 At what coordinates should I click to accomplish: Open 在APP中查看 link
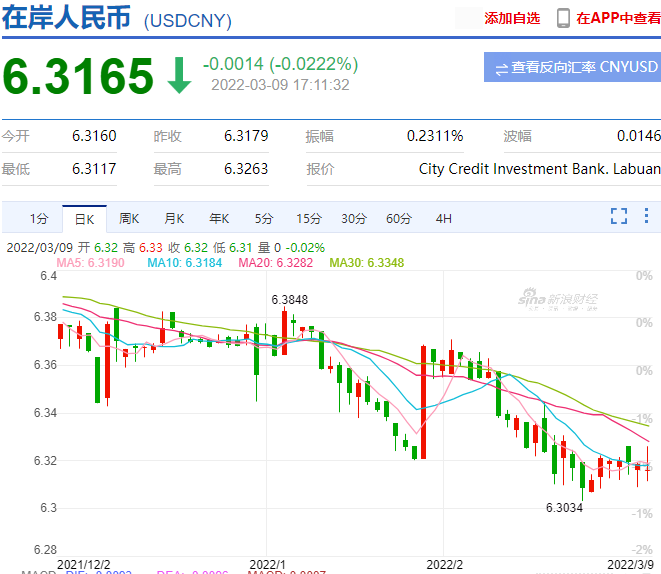[618, 18]
